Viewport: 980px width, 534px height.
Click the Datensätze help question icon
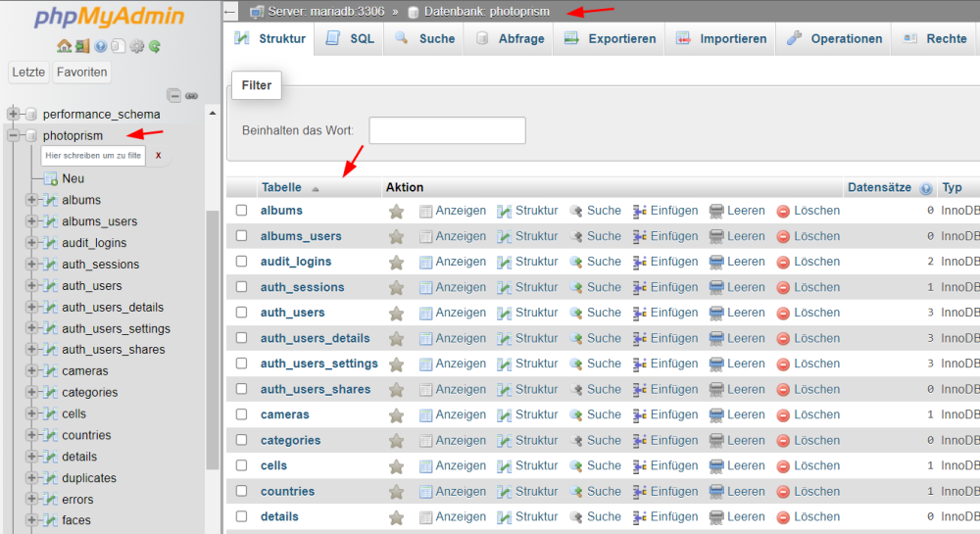(x=926, y=188)
